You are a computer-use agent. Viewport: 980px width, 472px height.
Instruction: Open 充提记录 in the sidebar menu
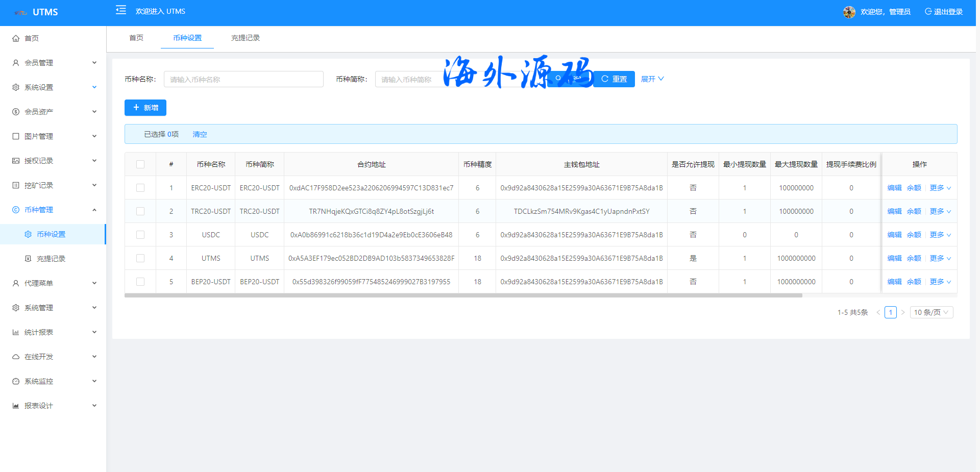(51, 259)
